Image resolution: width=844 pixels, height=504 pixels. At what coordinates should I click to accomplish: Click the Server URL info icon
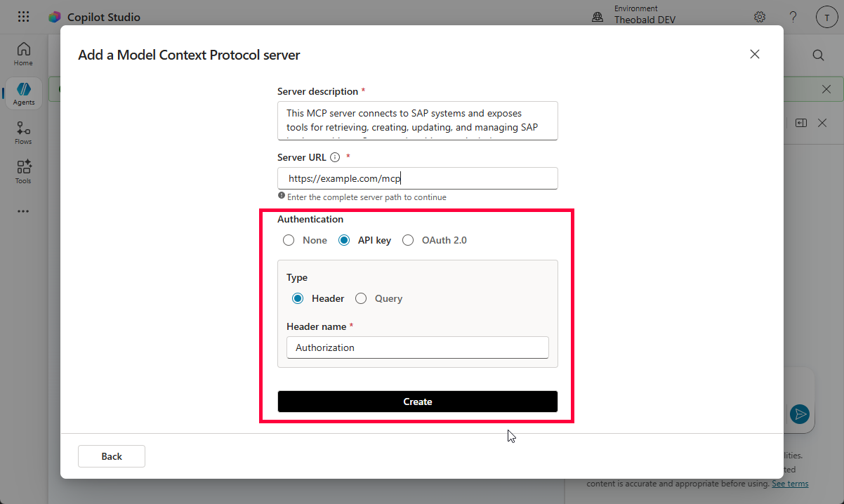click(335, 157)
